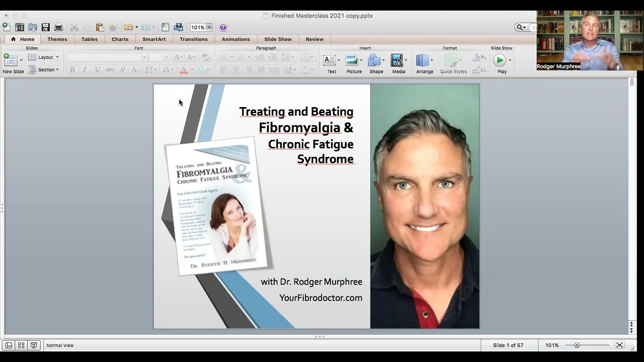This screenshot has width=644, height=362.
Task: Switch to the Transitions tab
Action: 194,39
